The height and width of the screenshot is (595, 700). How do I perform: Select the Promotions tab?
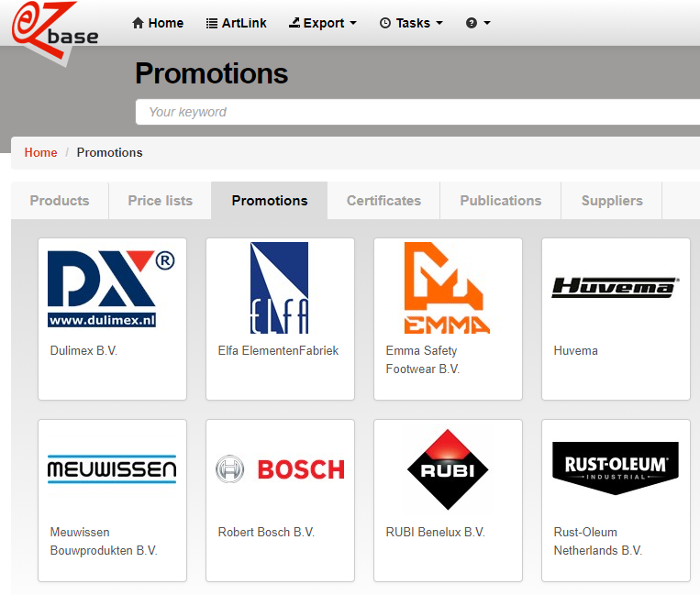(x=270, y=201)
